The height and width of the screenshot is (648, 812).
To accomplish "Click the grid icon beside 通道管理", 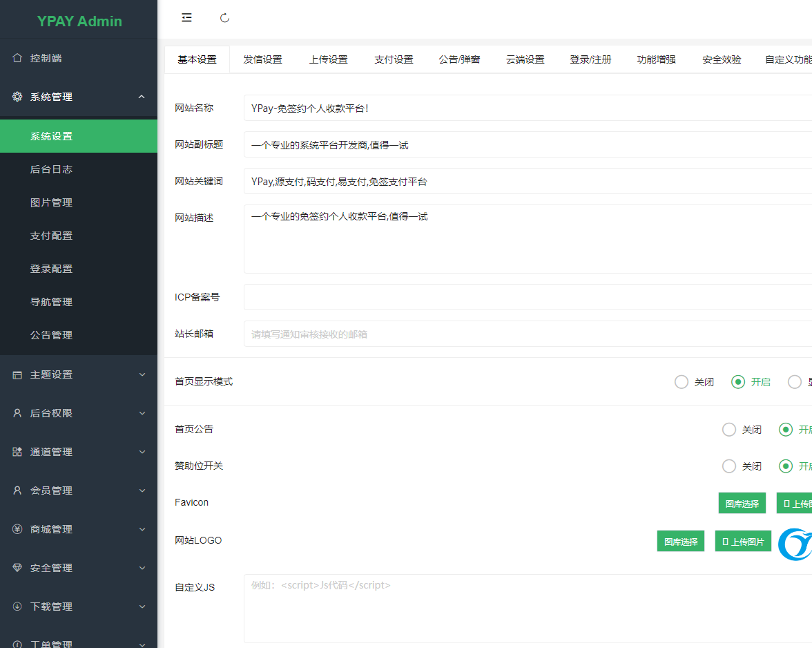I will coord(17,452).
